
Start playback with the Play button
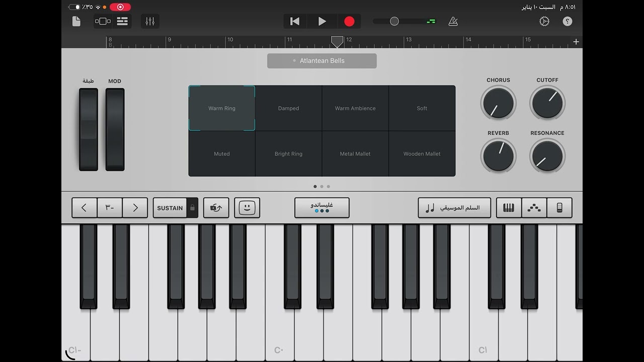pyautogui.click(x=322, y=21)
